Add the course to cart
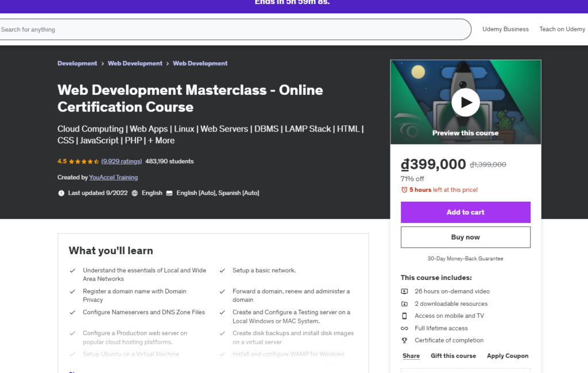Image resolution: width=588 pixels, height=373 pixels. coord(465,212)
